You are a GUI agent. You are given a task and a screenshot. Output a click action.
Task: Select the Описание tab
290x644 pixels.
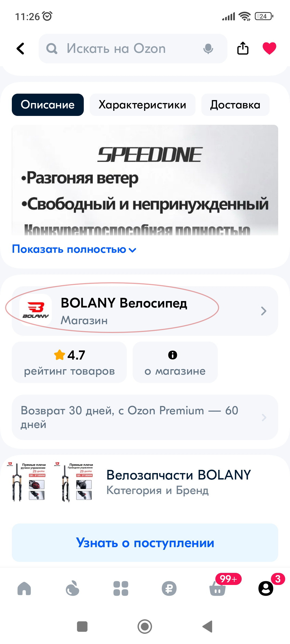(x=48, y=105)
